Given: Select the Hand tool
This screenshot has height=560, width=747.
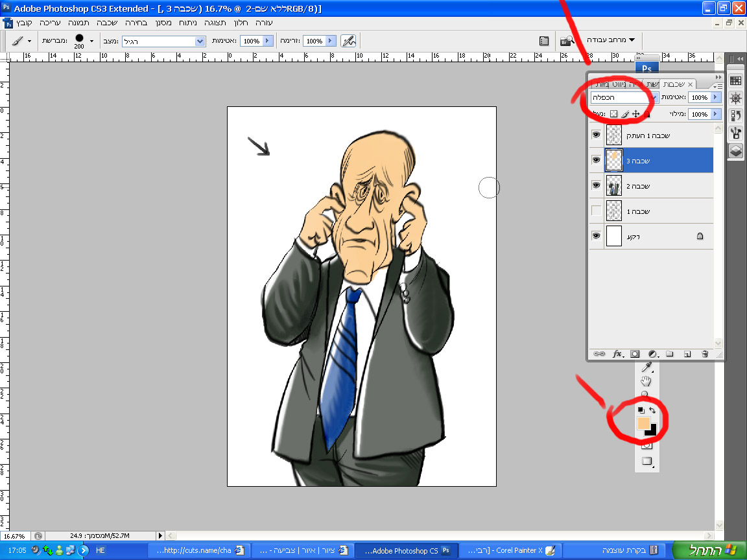Looking at the screenshot, I should point(646,381).
